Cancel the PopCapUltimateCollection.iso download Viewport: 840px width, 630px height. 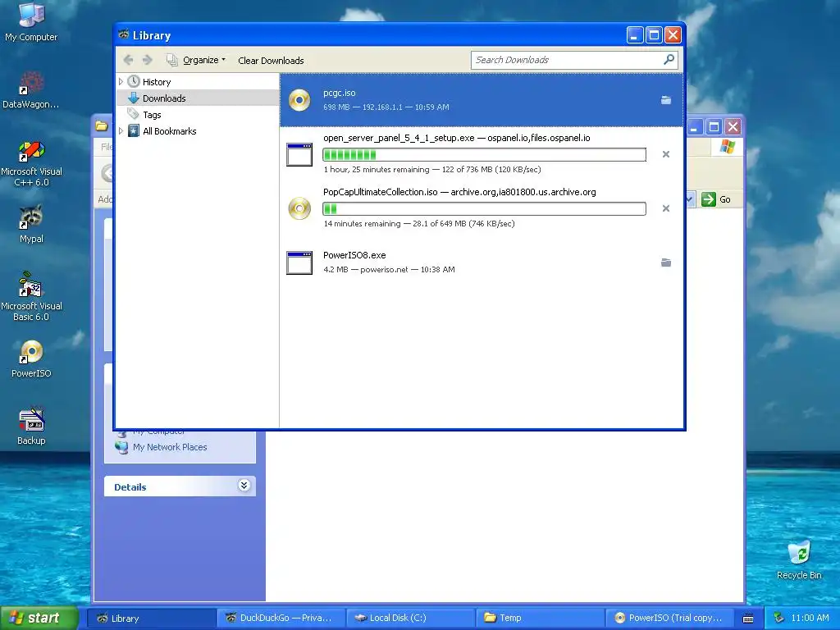click(666, 208)
